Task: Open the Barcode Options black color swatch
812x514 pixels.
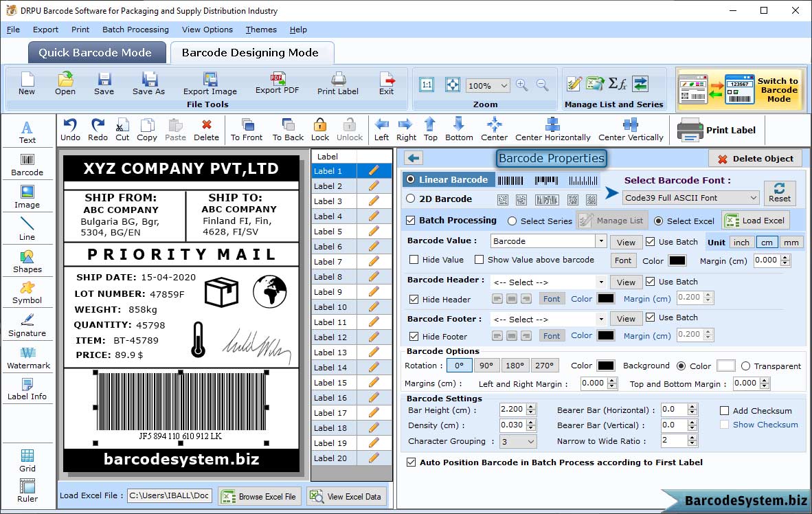Action: tap(605, 366)
